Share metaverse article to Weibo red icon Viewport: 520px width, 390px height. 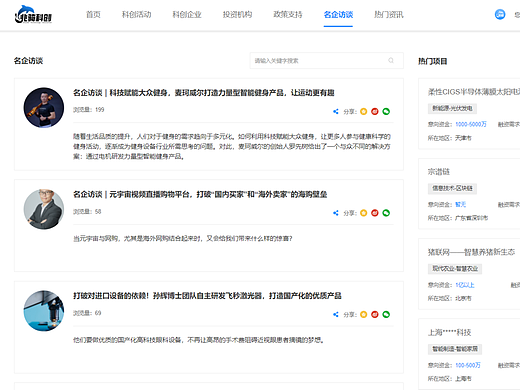click(x=375, y=213)
